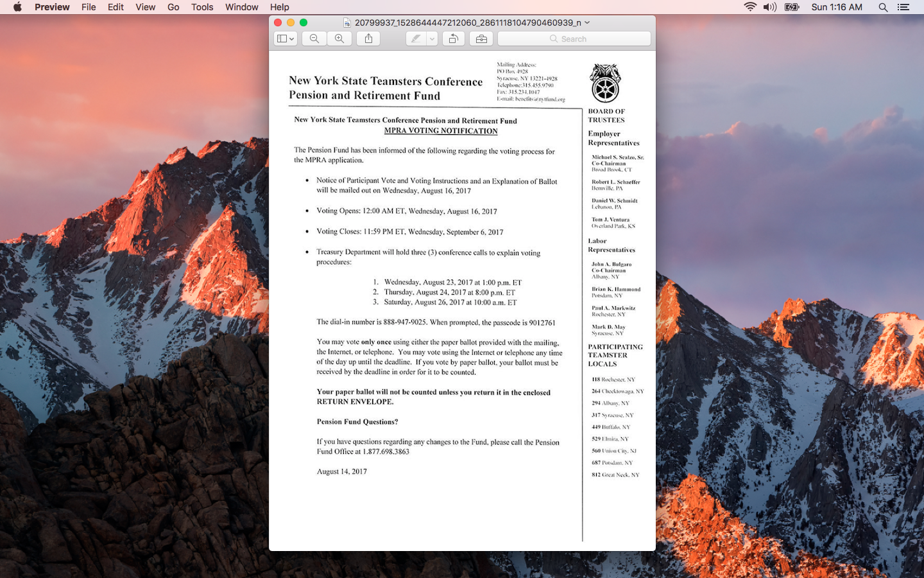Click the Share button in toolbar
924x578 pixels.
tap(368, 39)
